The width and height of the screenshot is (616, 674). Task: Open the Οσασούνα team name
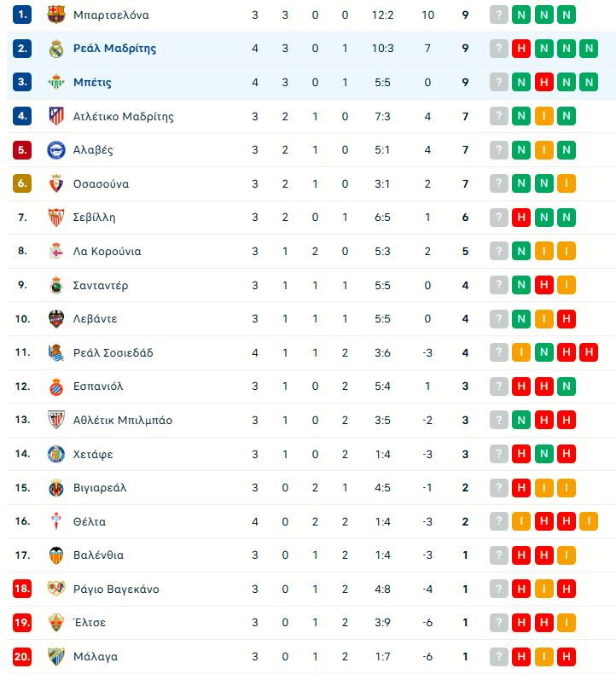coord(101,183)
